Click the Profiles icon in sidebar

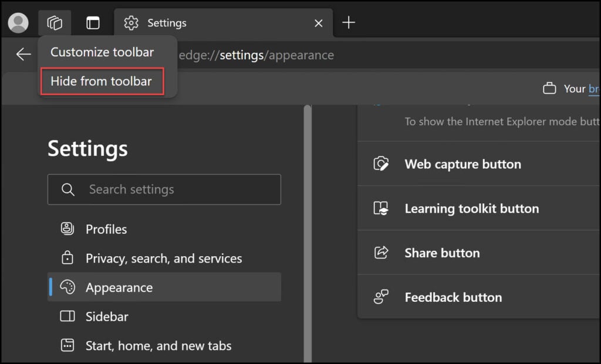(x=67, y=229)
